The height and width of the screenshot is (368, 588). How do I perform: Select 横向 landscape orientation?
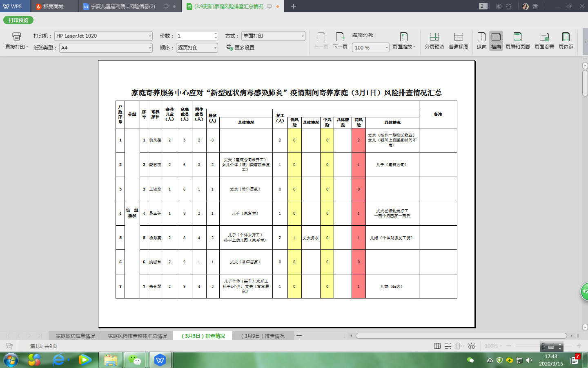496,41
